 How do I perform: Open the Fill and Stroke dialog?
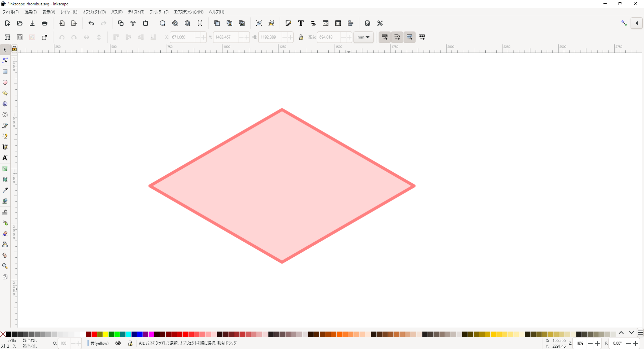point(288,23)
